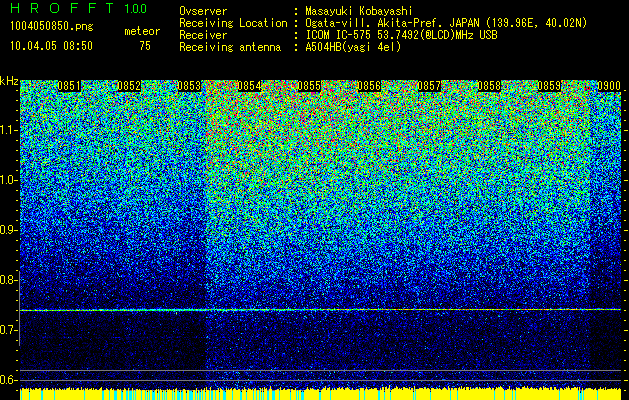Click the 0852 time marker
Viewport: 629px width, 400px height.
click(x=129, y=86)
